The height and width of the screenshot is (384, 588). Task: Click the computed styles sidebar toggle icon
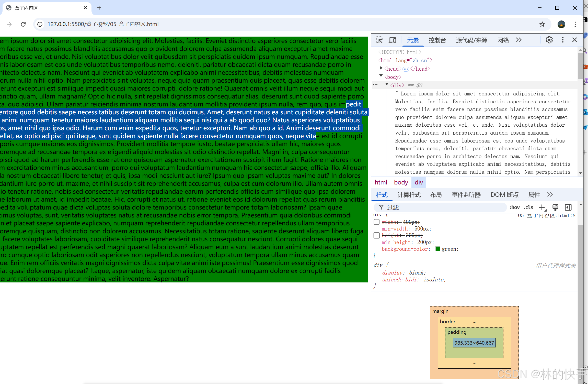pos(568,207)
